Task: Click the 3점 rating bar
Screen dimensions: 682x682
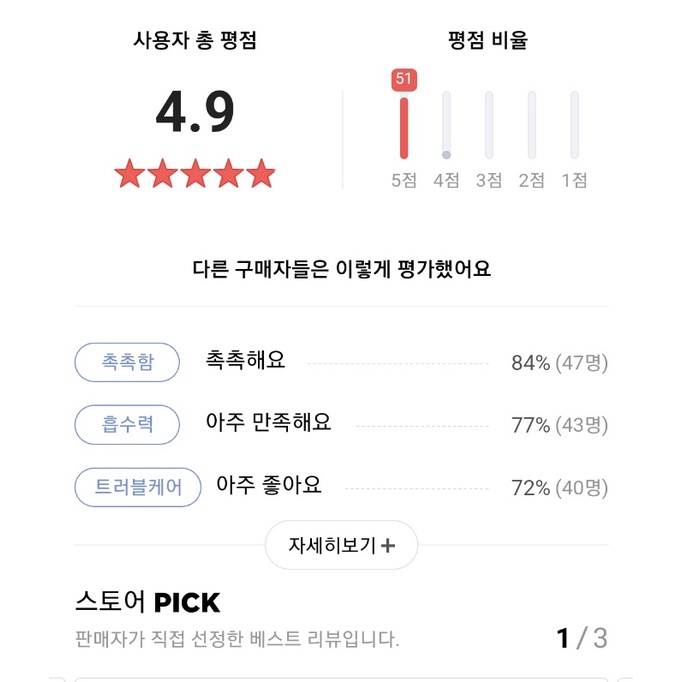Action: [x=489, y=126]
